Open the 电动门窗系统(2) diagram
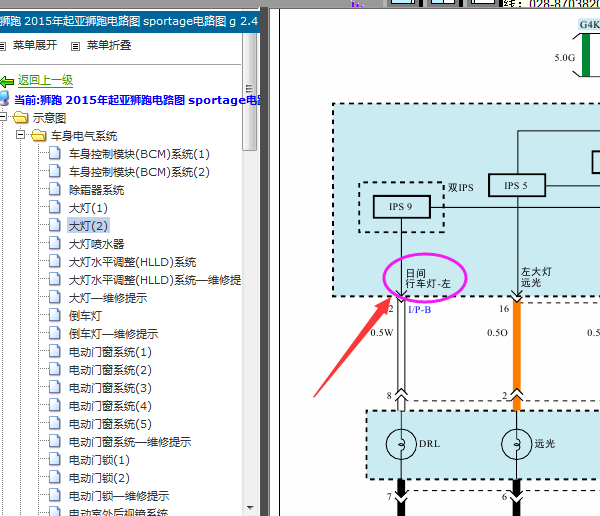The width and height of the screenshot is (600, 516). coord(110,370)
